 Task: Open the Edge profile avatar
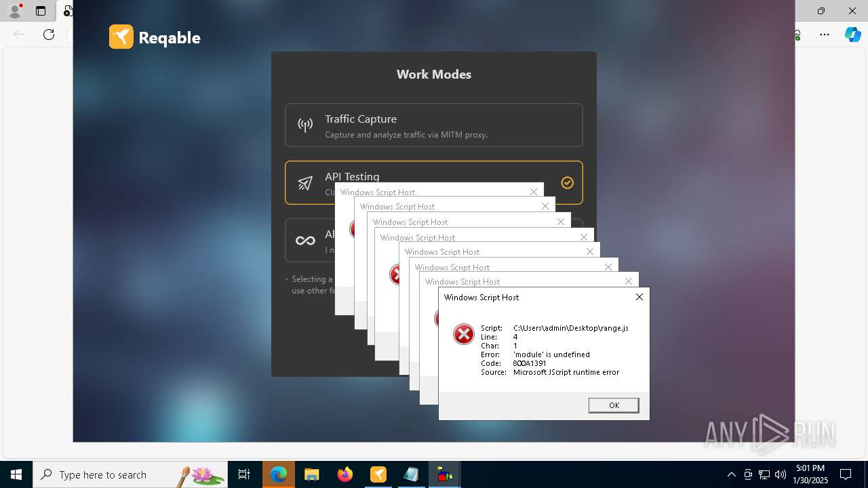pos(14,10)
